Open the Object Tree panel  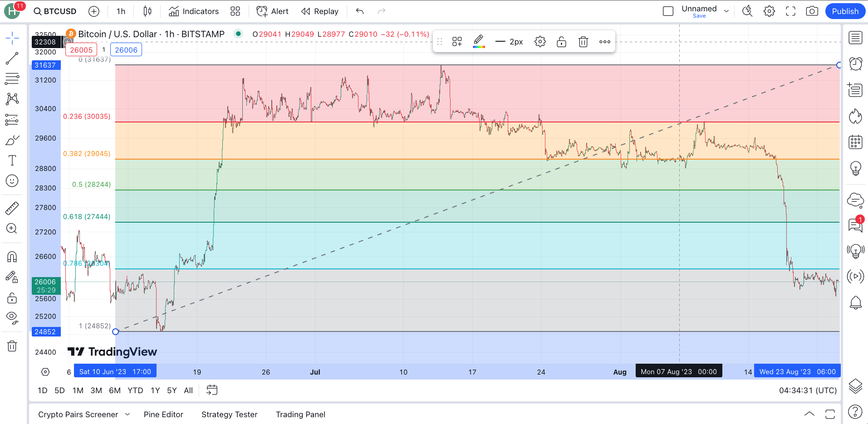click(855, 386)
